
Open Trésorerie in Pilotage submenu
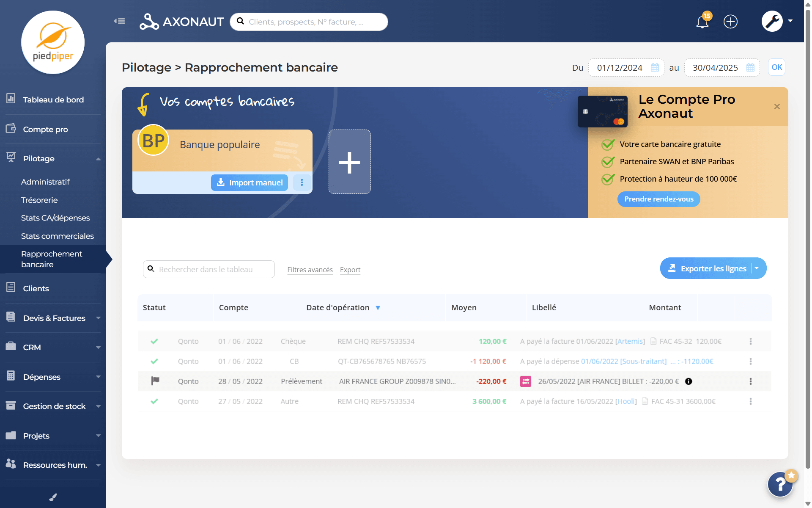coord(39,200)
